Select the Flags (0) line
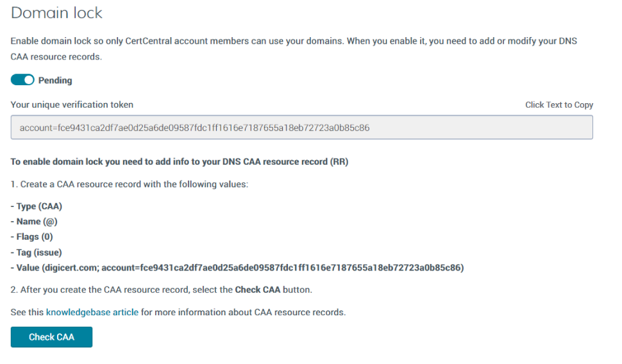This screenshot has height=364, width=622. (x=31, y=236)
